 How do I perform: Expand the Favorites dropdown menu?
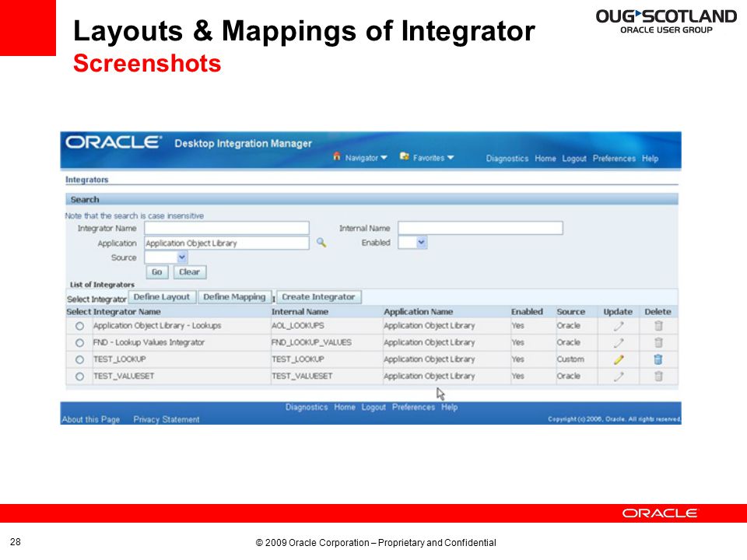tap(427, 158)
